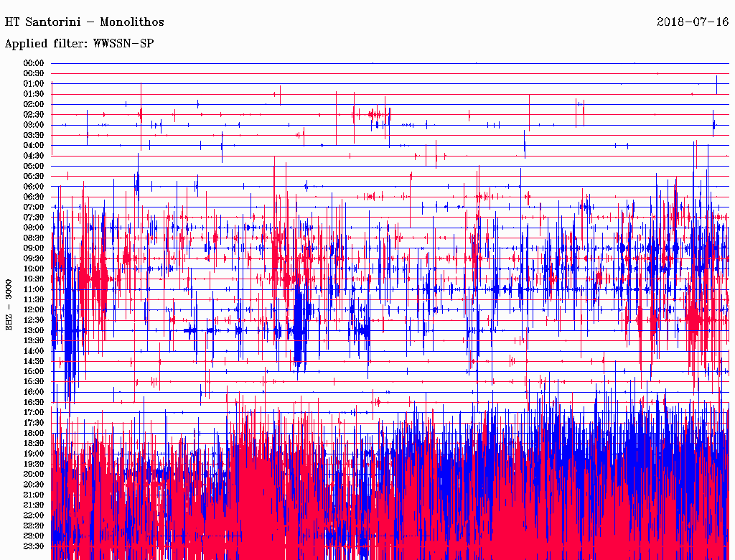Select the 21:00 time label
Viewport: 735px width, 560px height.
[x=33, y=495]
